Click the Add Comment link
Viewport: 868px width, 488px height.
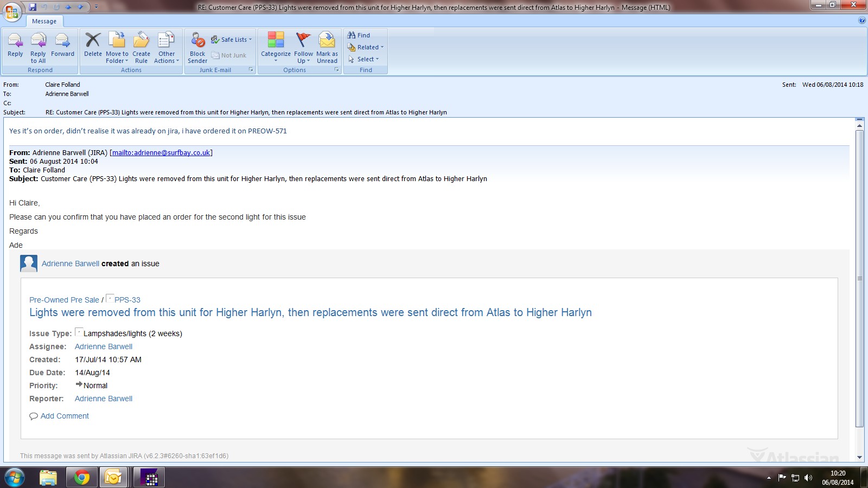[65, 416]
